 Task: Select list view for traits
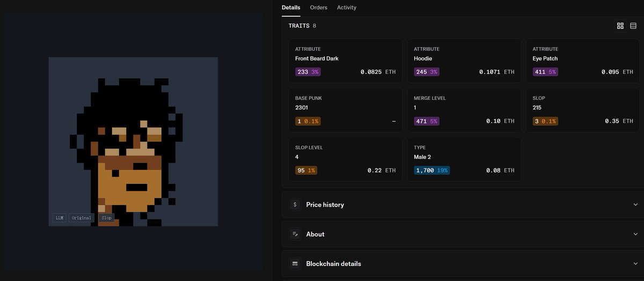(633, 26)
